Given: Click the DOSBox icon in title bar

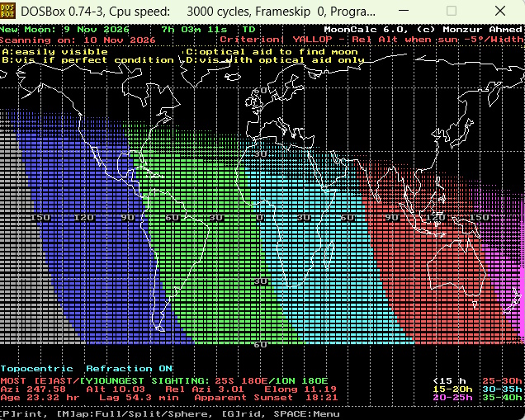Looking at the screenshot, I should pos(7,11).
